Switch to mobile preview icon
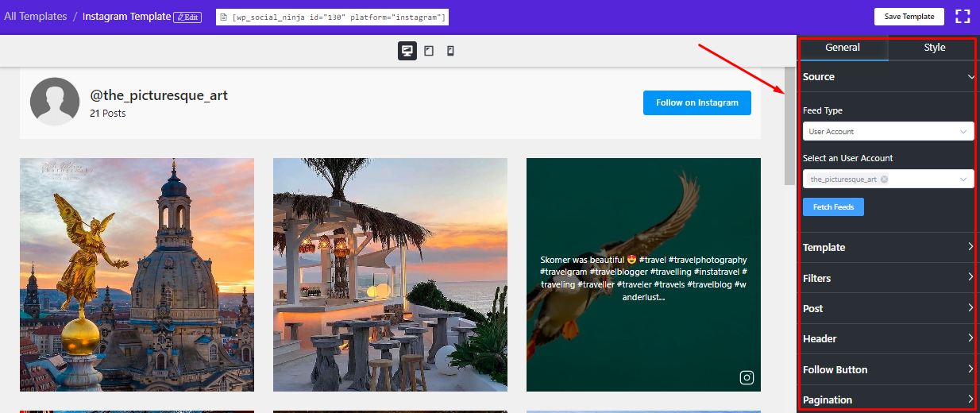 (450, 51)
